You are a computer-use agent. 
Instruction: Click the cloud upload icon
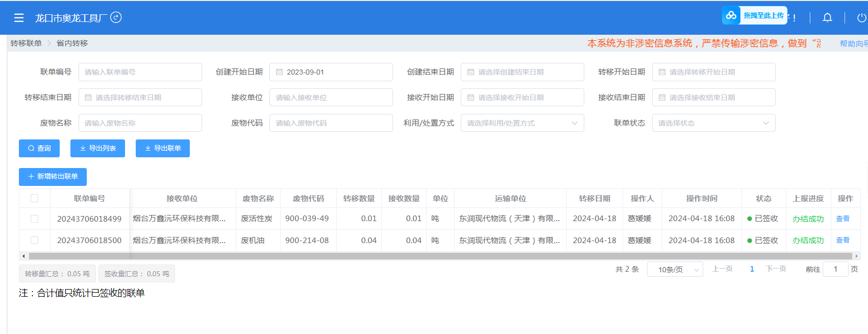click(731, 15)
